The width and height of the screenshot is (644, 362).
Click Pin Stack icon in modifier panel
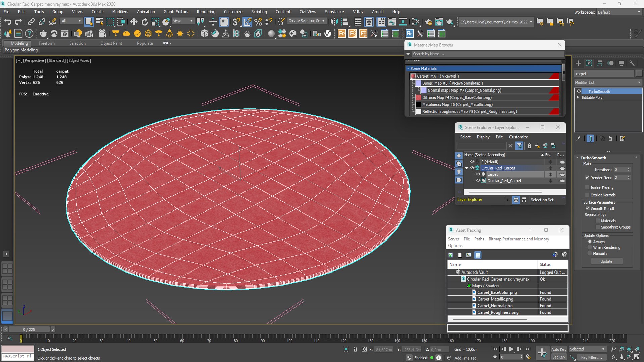pos(578,138)
